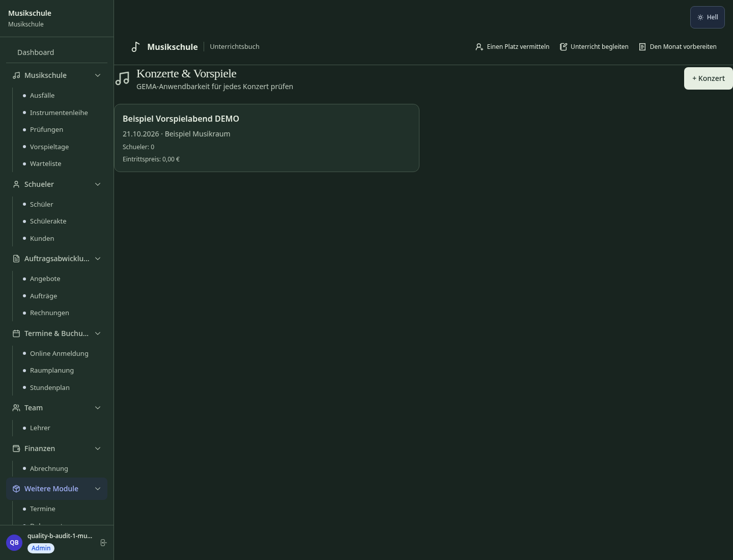Open Den Monat vorbereiten link

[678, 47]
